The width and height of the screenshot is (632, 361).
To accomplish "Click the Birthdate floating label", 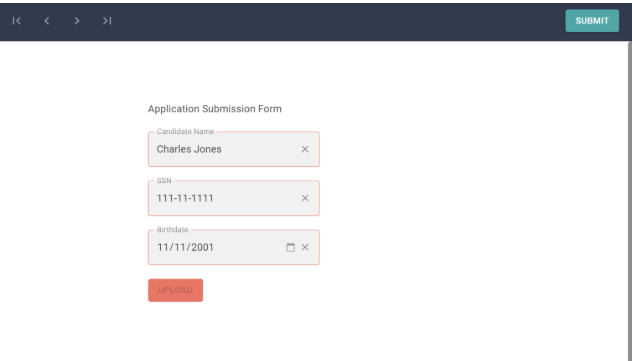I will coord(173,230).
